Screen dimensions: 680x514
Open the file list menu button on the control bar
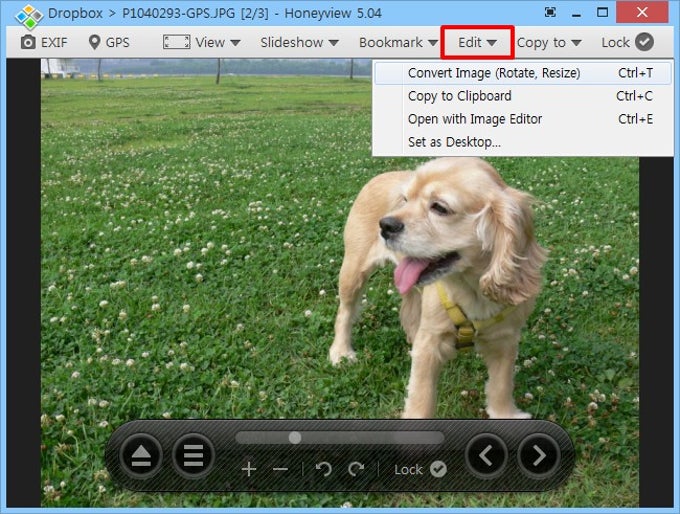click(193, 456)
